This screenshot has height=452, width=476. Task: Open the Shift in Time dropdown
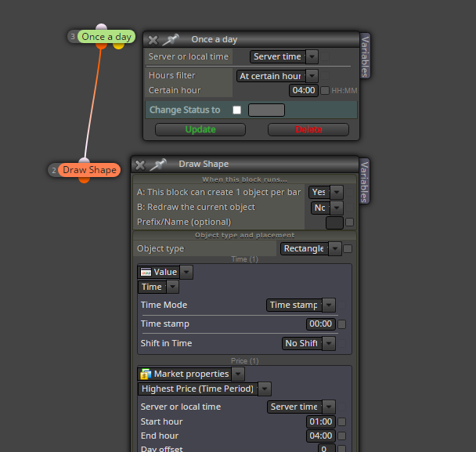coord(308,344)
